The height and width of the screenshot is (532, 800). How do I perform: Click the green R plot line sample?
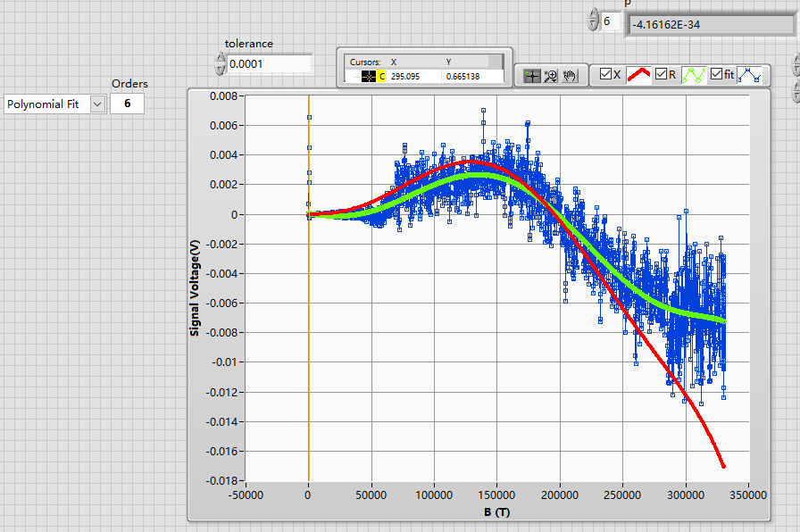click(x=694, y=75)
